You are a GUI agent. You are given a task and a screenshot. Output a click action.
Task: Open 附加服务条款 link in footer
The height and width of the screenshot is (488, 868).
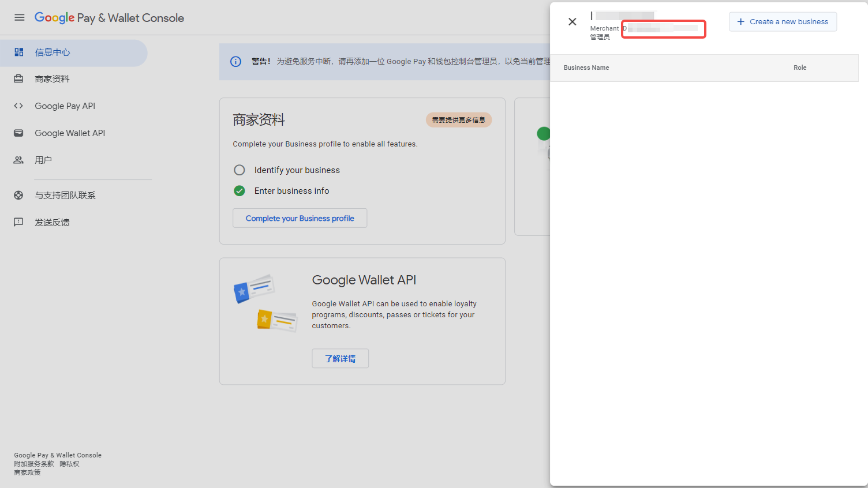[x=34, y=464]
